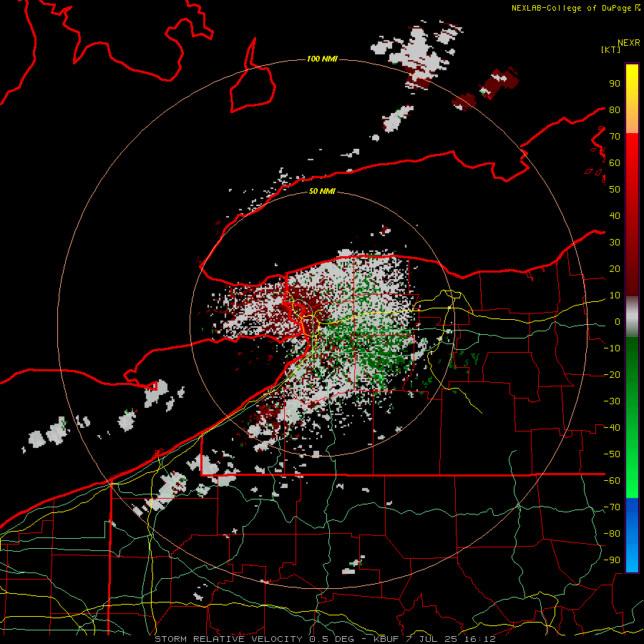Click the -10 value on the velocity scale

612,348
